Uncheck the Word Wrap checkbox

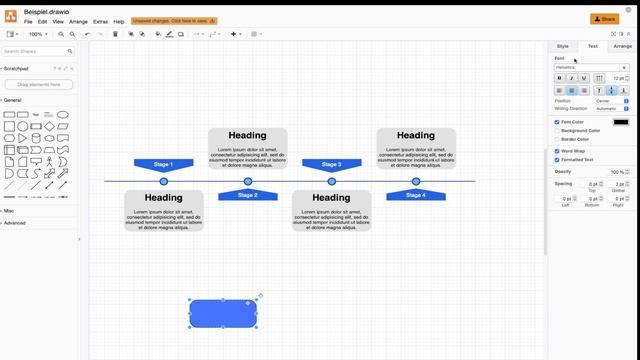click(x=557, y=151)
